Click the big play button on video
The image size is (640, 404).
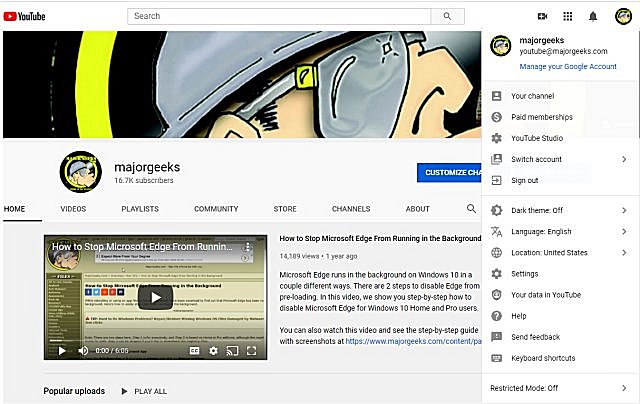pos(156,297)
